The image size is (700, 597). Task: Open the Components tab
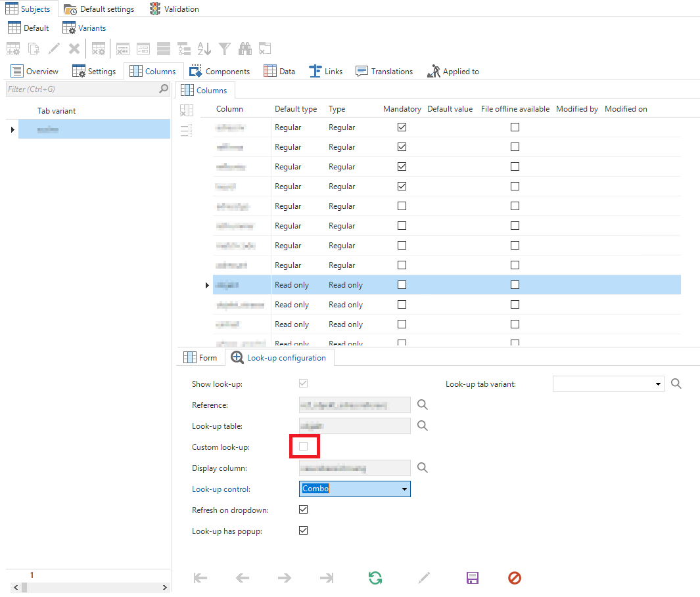click(x=219, y=72)
